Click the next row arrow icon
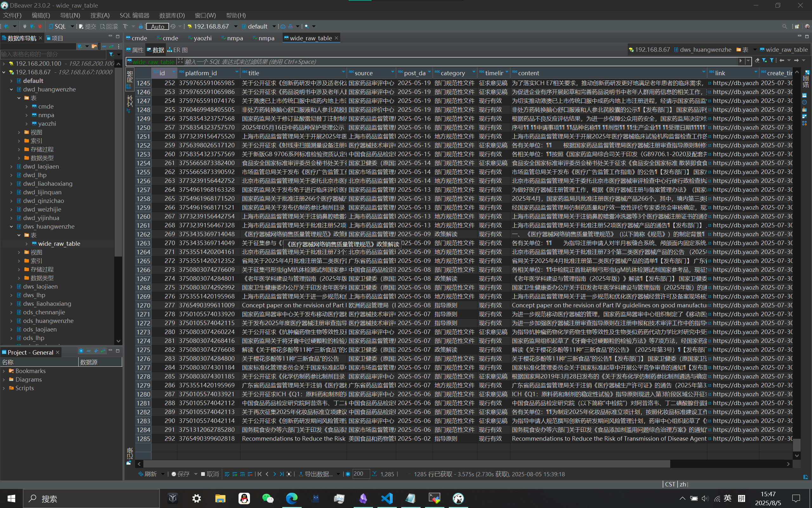Viewport: 812px width, 508px height. coord(274,474)
